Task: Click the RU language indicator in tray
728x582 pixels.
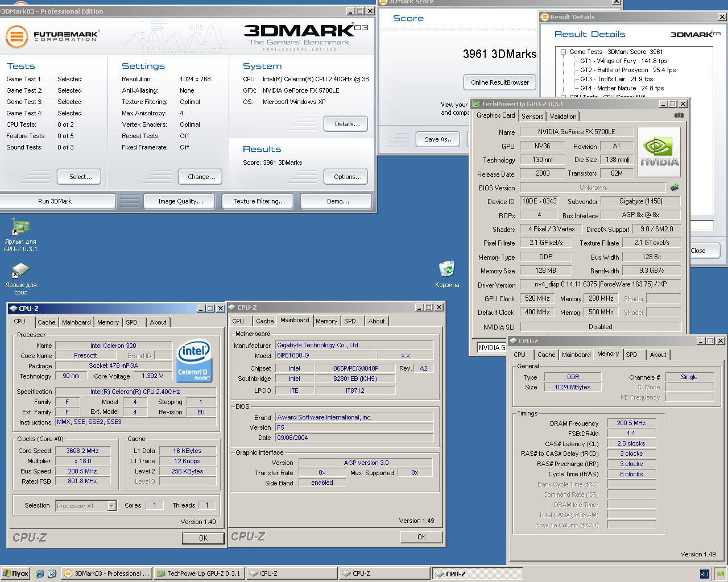Action: pos(704,573)
